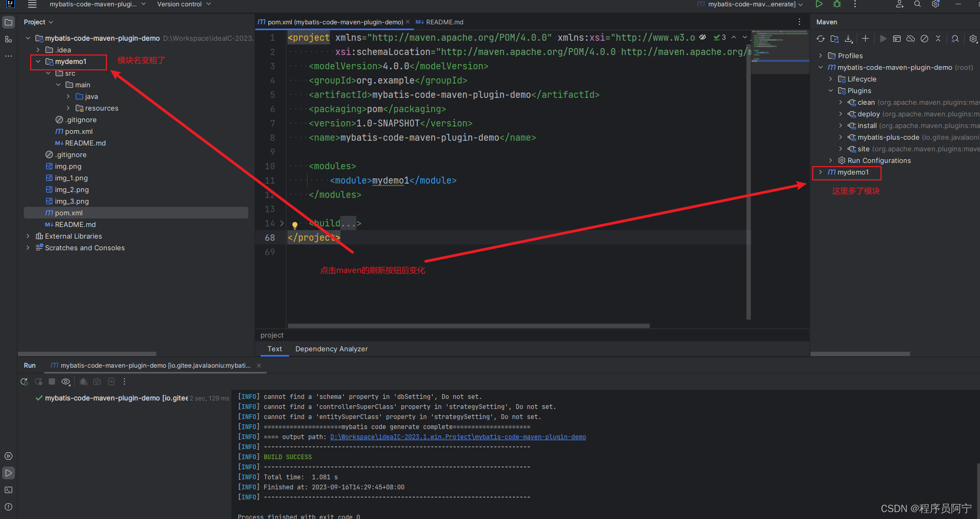Toggle inspections visibility eye in editor

tap(703, 38)
